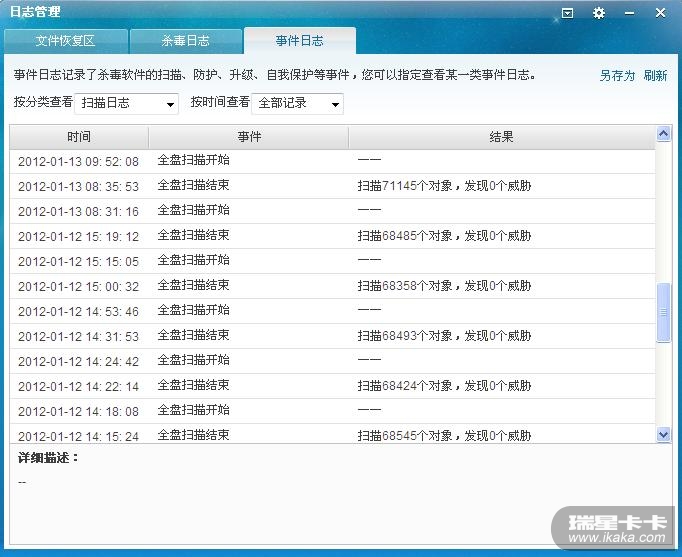Click 全盘扫描开始 event at 15:15:05
The height and width of the screenshot is (557, 682).
[194, 260]
